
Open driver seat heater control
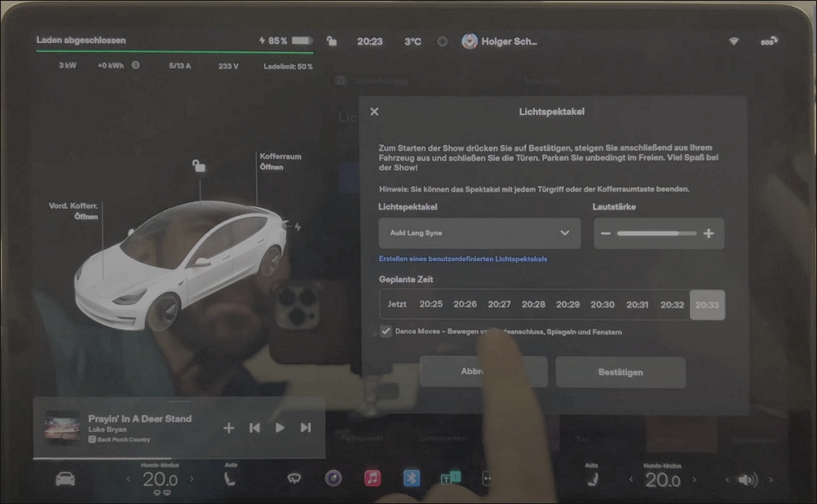coord(230,479)
